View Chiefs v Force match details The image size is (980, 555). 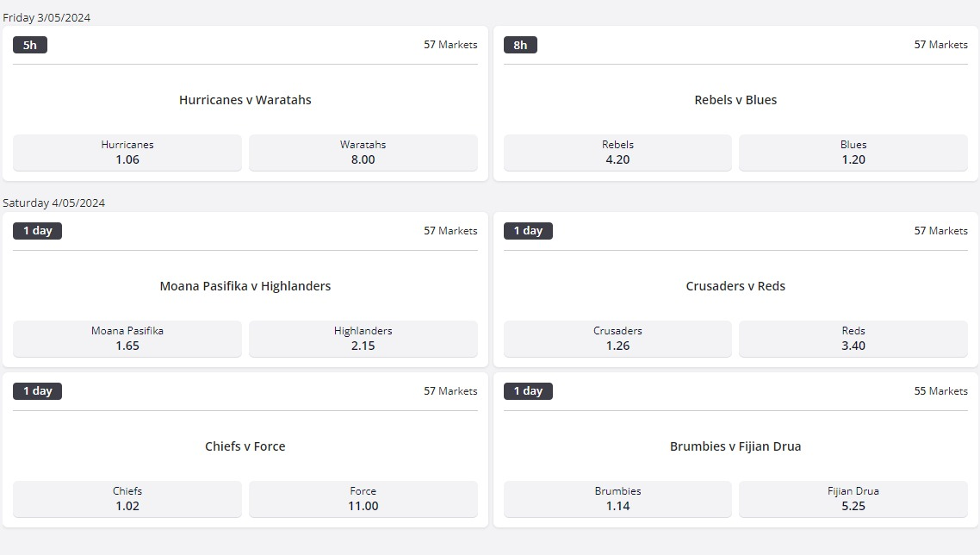[x=245, y=446]
